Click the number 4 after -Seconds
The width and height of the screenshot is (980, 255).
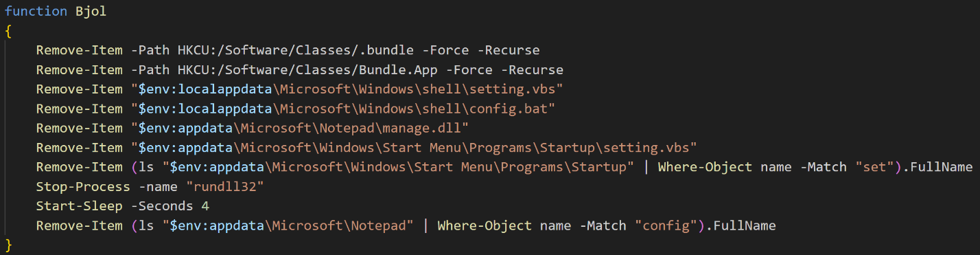(x=205, y=206)
